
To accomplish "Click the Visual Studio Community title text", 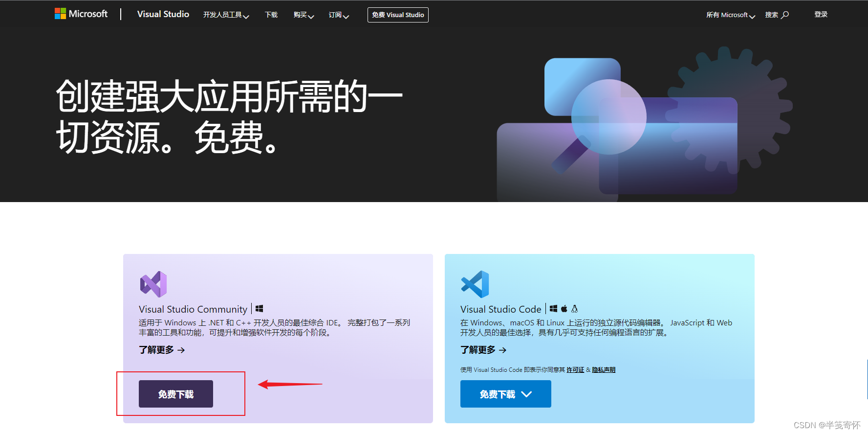I will [x=193, y=309].
